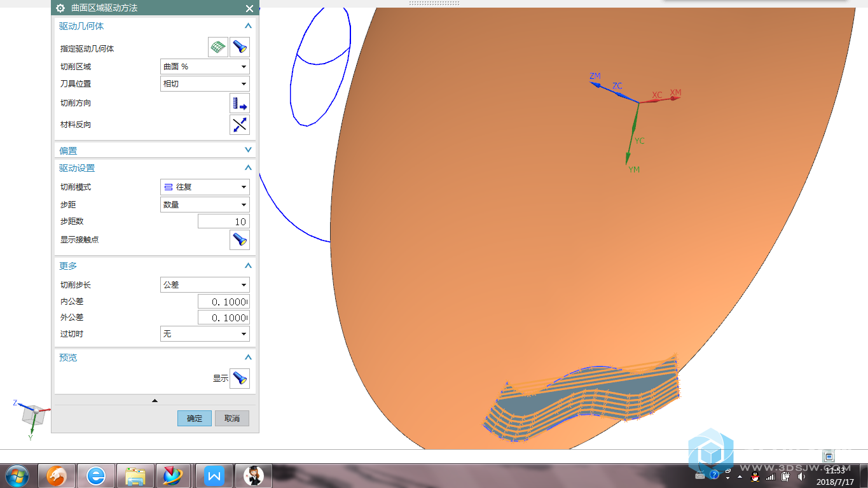Click the select drive geometry icon beside 指定驱动几何体

(x=218, y=47)
